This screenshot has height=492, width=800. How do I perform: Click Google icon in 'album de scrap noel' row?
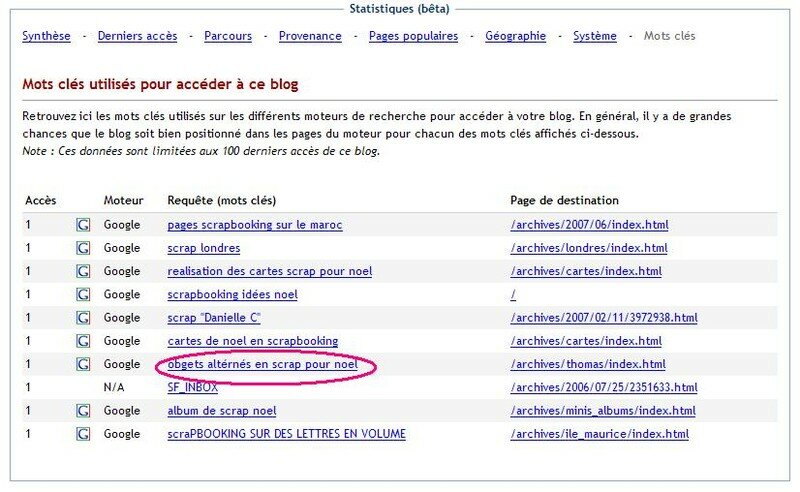(x=83, y=411)
